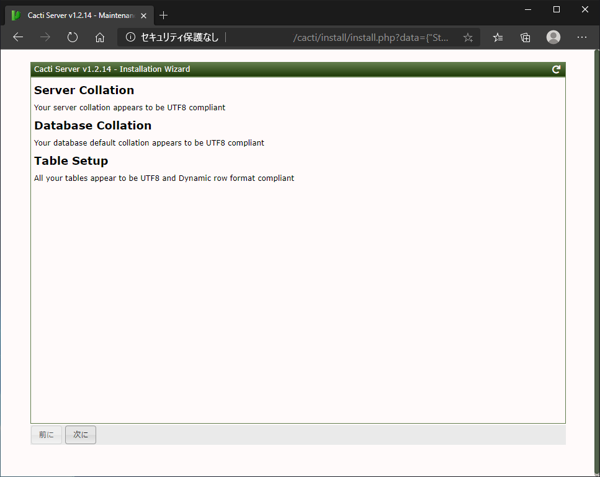Image resolution: width=600 pixels, height=477 pixels.
Task: Add this page to favorites with the star icon
Action: pos(468,37)
